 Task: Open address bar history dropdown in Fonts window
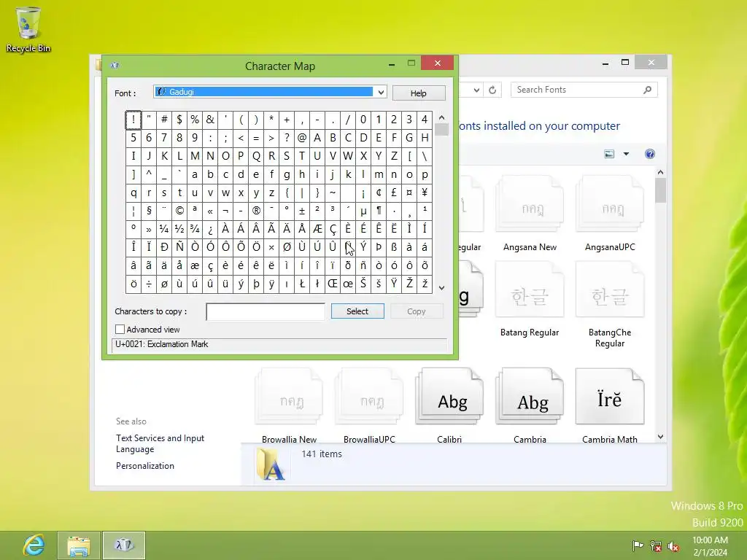click(476, 90)
